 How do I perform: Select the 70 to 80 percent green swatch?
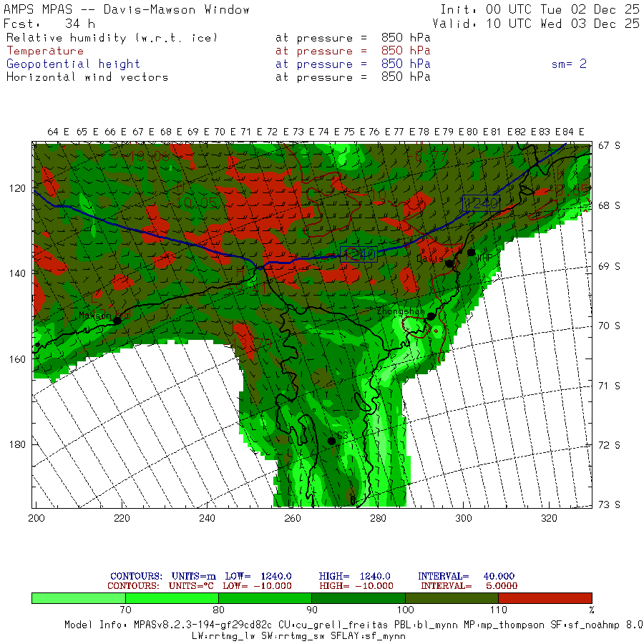pyautogui.click(x=172, y=598)
